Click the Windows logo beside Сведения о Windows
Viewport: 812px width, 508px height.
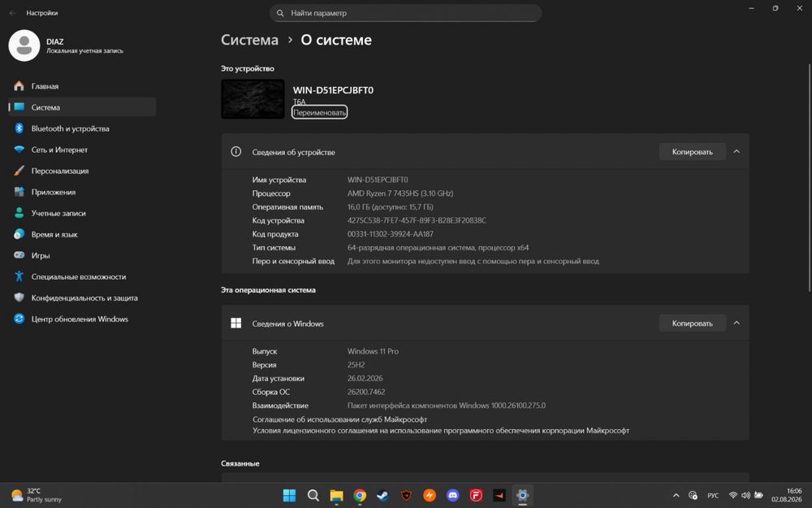coord(236,323)
